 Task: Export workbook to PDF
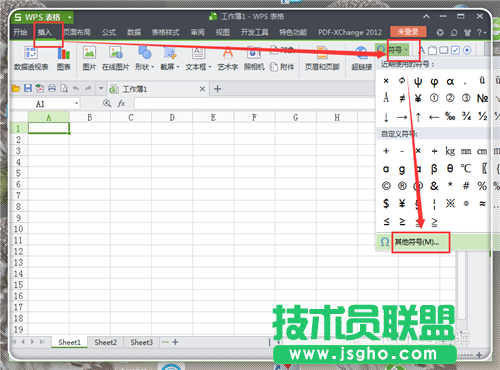[x=40, y=88]
